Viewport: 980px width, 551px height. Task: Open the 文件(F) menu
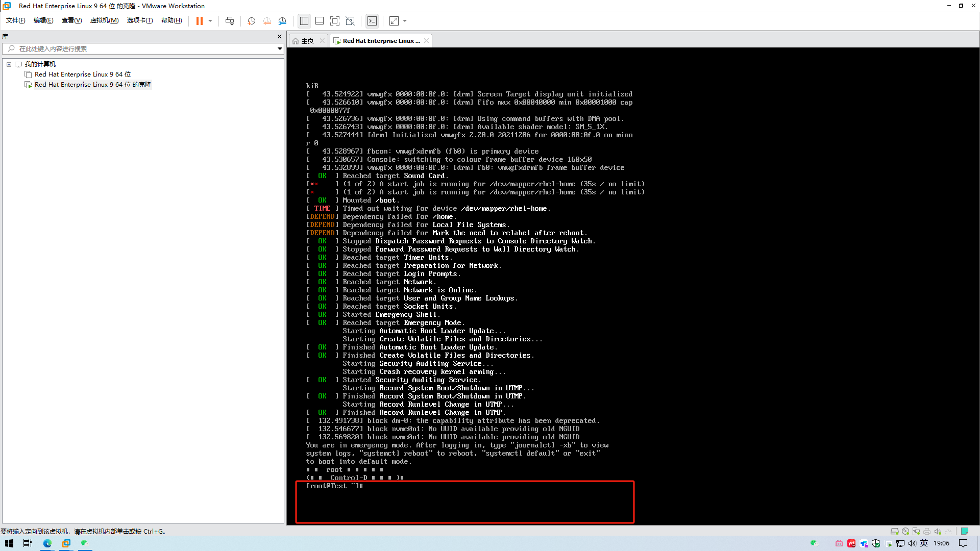(15, 20)
